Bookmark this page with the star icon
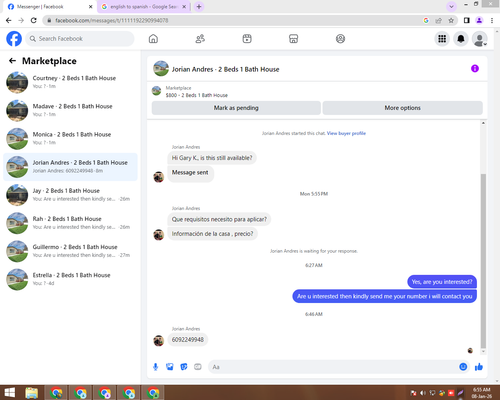 tap(451, 20)
